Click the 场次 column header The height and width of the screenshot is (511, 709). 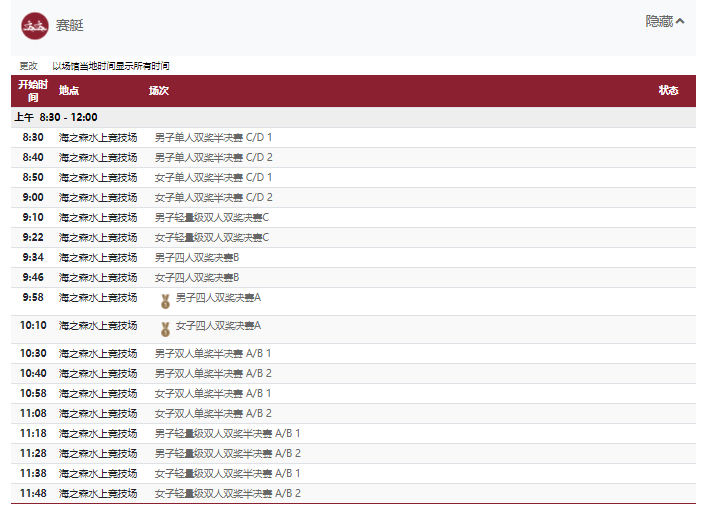click(159, 90)
